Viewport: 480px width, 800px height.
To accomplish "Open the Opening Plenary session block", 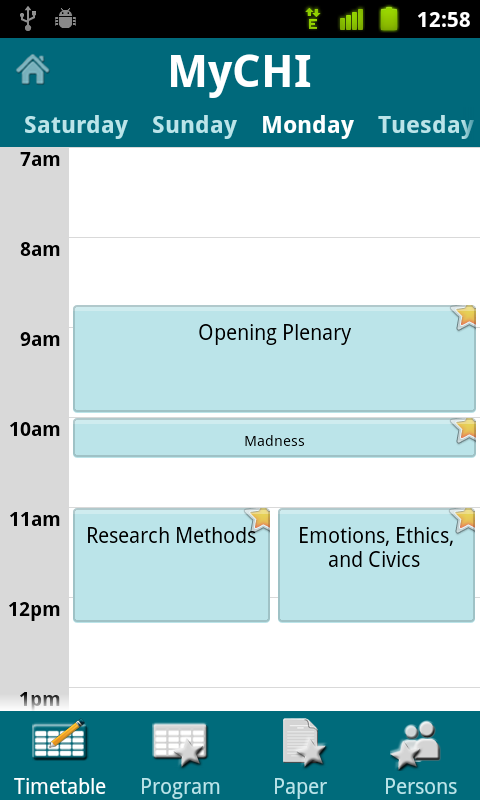I will click(274, 359).
